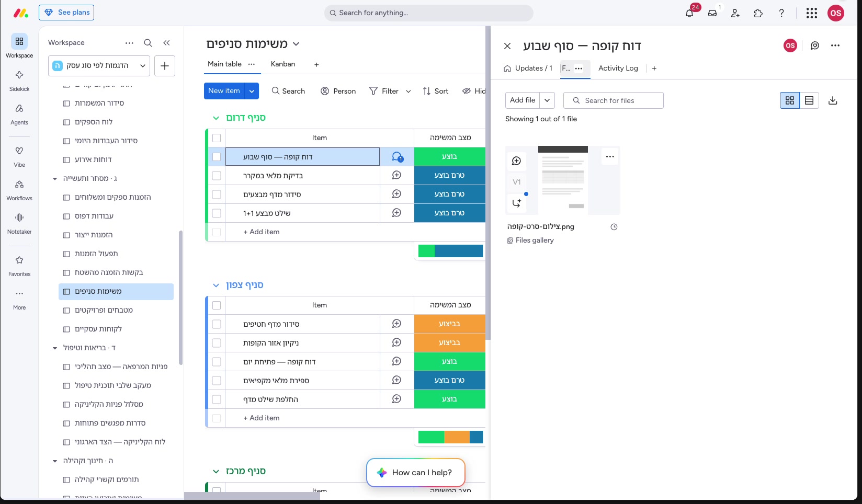
Task: Open the New item dropdown arrow
Action: pos(252,91)
